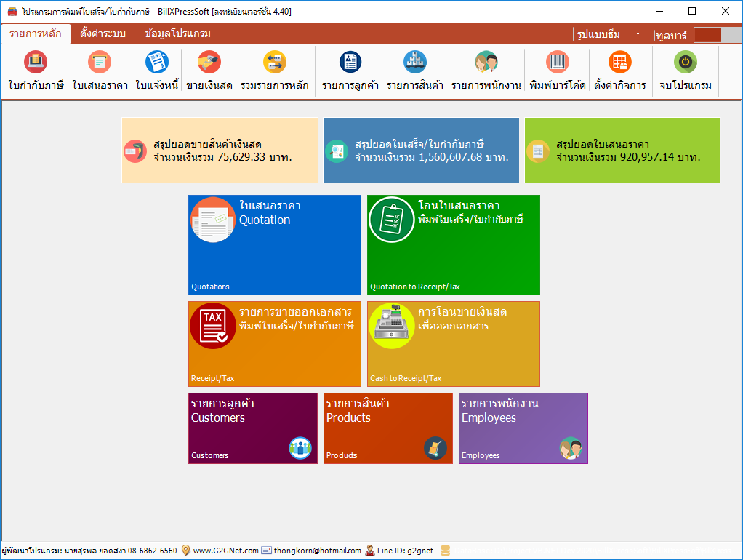Screen dimensions: 743x560
Task: Open the purple Employees tile
Action: click(x=523, y=428)
